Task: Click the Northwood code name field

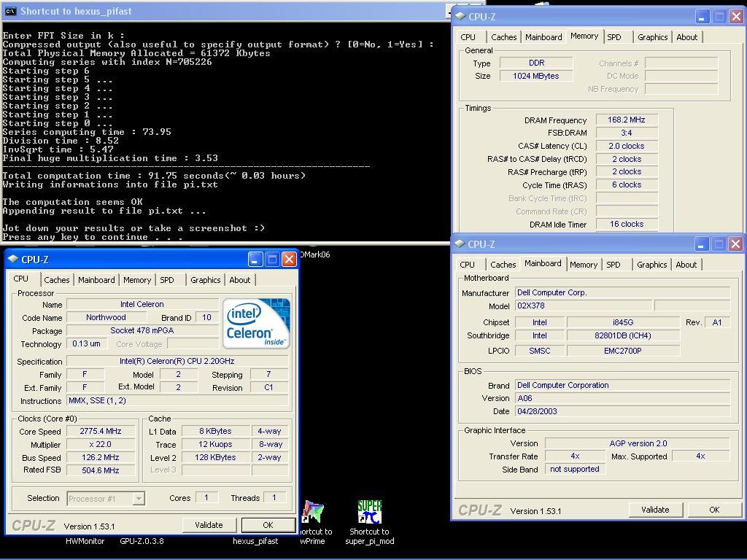Action: click(x=106, y=317)
